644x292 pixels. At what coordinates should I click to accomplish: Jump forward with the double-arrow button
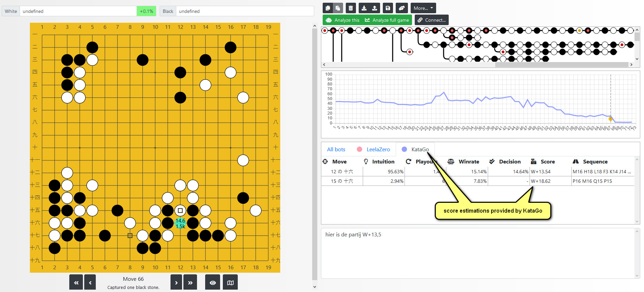point(190,283)
